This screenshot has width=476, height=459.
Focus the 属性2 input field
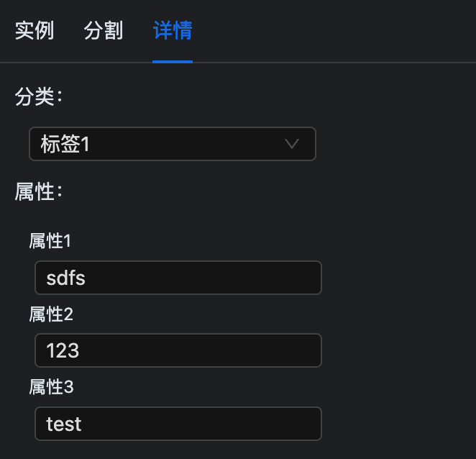click(x=178, y=350)
